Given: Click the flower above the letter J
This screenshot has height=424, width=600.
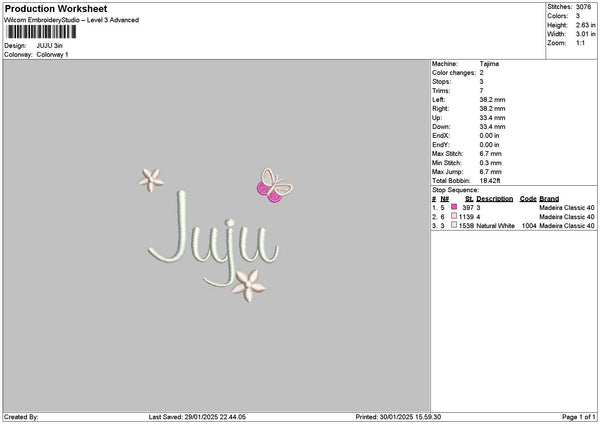Looking at the screenshot, I should pos(151,180).
